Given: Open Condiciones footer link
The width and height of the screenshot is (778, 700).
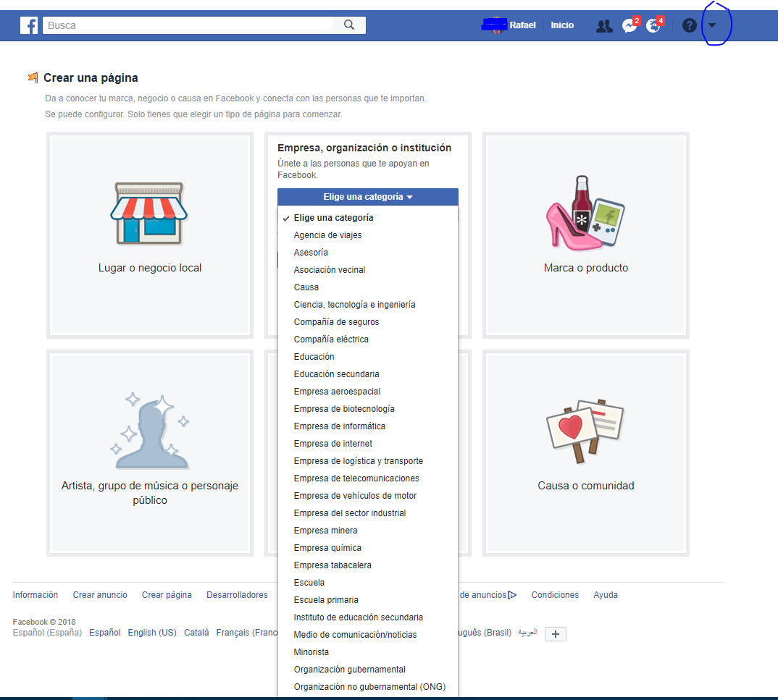Looking at the screenshot, I should 555,594.
